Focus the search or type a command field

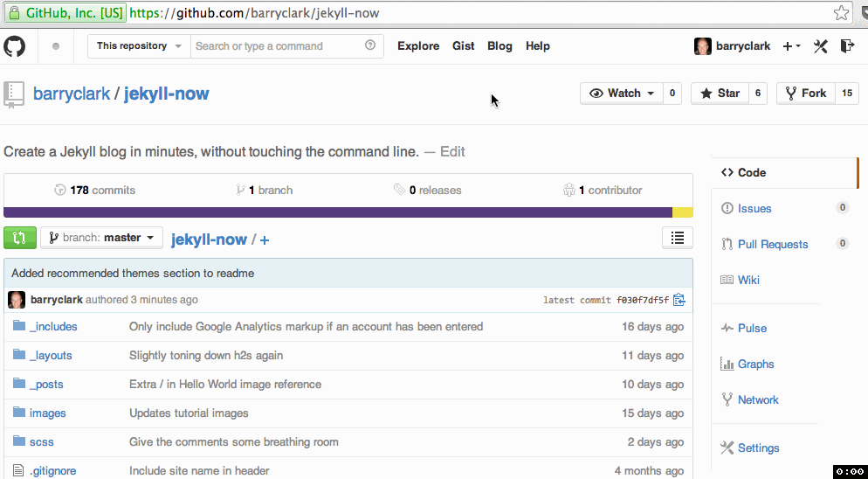click(277, 46)
